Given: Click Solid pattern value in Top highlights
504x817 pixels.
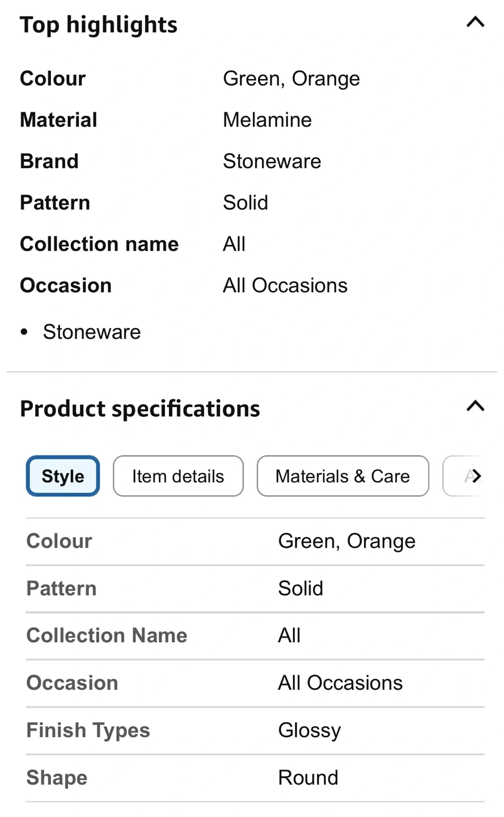Looking at the screenshot, I should coord(245,203).
